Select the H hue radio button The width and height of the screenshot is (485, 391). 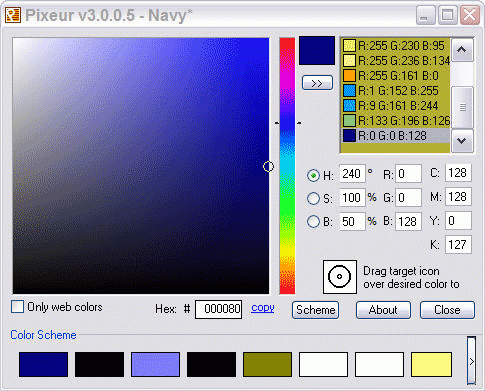coord(313,175)
